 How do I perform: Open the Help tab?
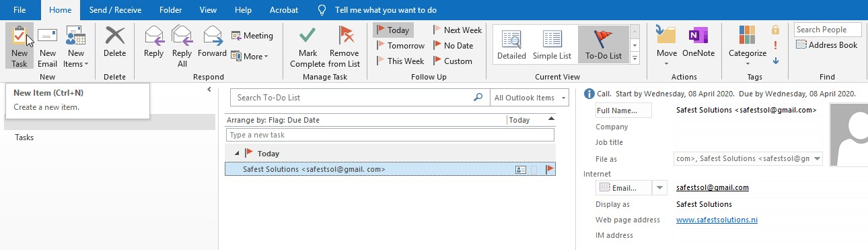pos(244,10)
